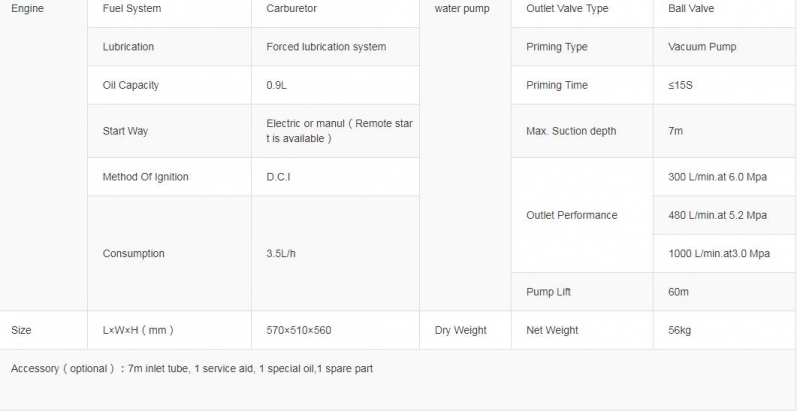Image resolution: width=800 pixels, height=412 pixels.
Task: Select the Forced lubrication system cell
Action: coord(335,47)
